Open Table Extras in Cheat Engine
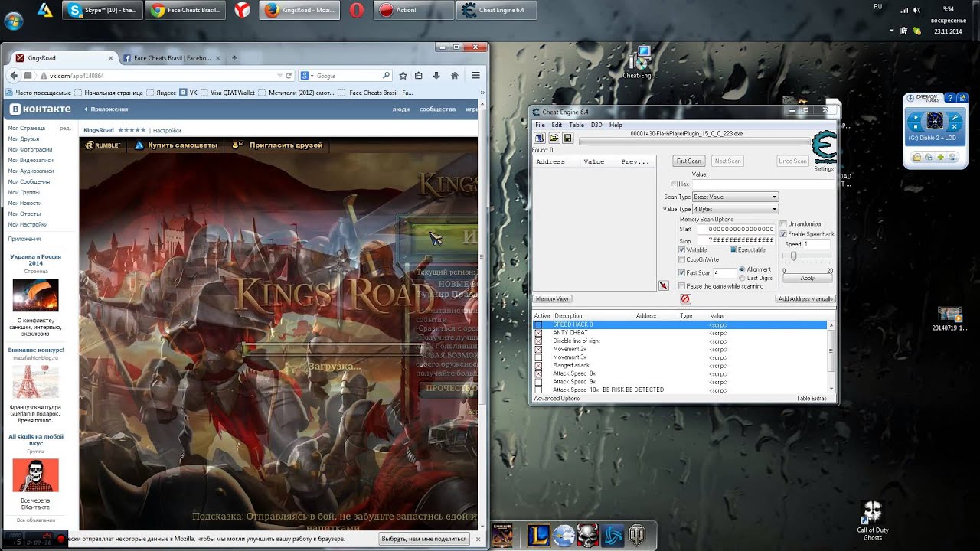Screen dimensions: 980x551 [812, 399]
